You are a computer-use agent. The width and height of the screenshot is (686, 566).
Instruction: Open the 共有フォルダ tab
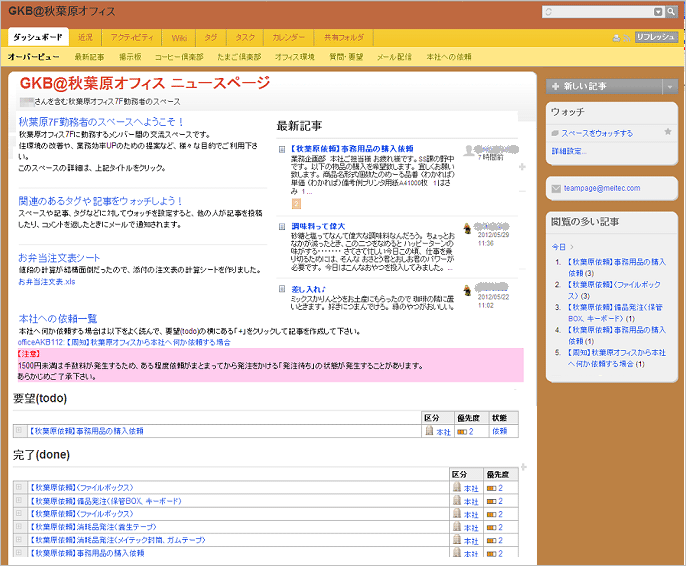[x=344, y=38]
